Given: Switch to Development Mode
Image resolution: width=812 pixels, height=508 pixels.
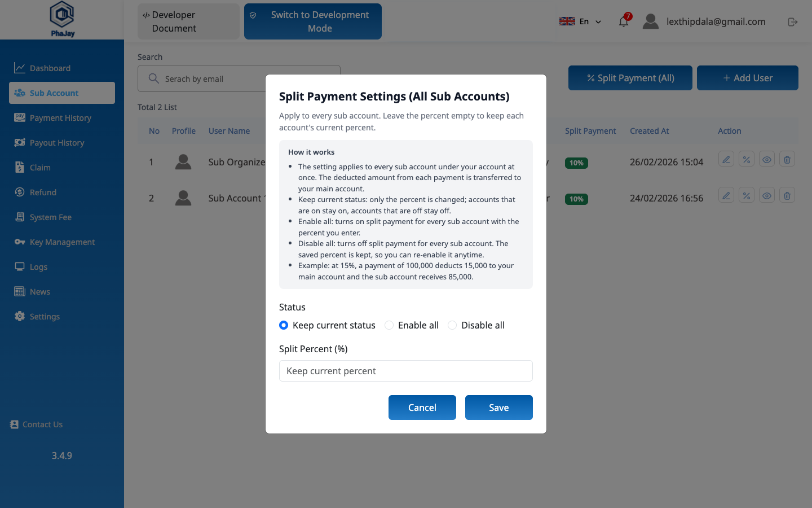Looking at the screenshot, I should [313, 21].
